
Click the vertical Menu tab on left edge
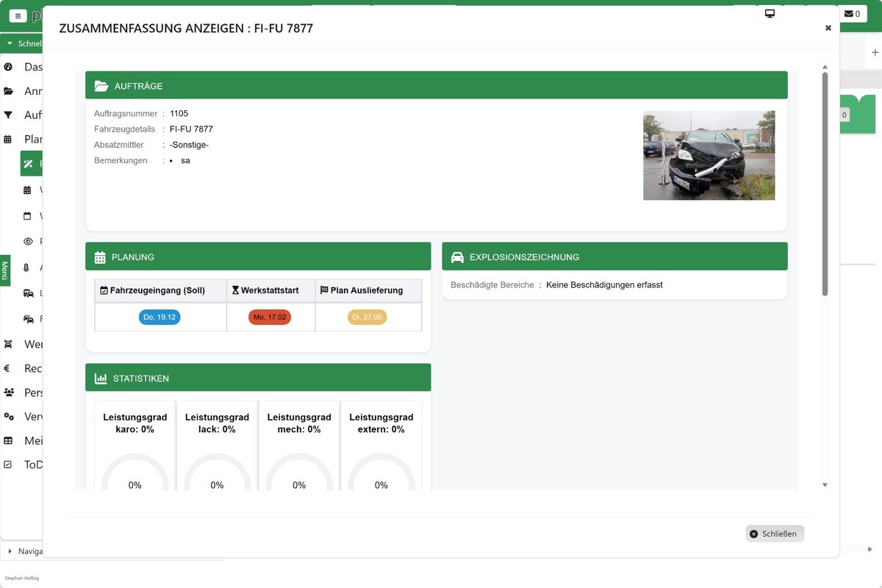tap(4, 270)
